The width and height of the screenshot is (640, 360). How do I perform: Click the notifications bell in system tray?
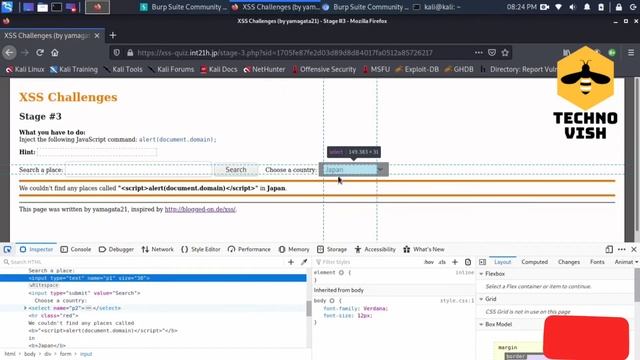tap(587, 7)
